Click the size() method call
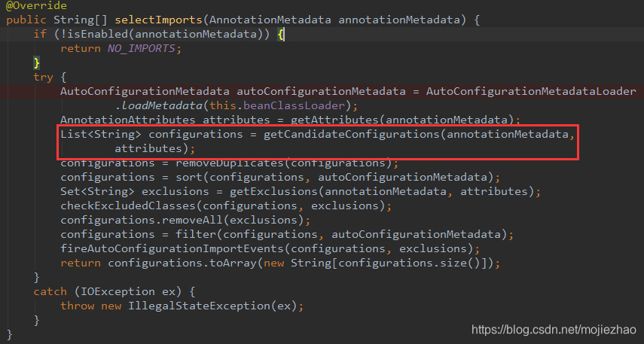This screenshot has height=344, width=644. 460,263
